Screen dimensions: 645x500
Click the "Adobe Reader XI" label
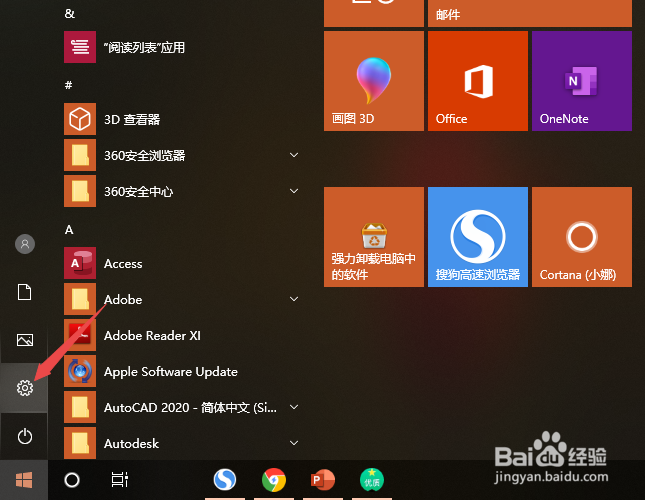152,336
